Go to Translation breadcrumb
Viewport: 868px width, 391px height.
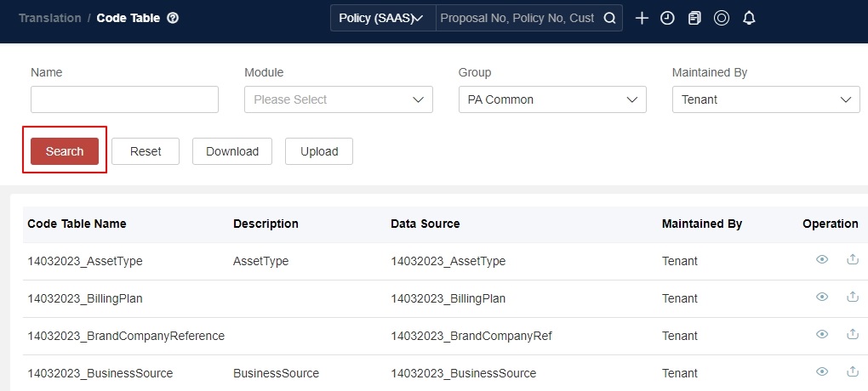coord(50,18)
